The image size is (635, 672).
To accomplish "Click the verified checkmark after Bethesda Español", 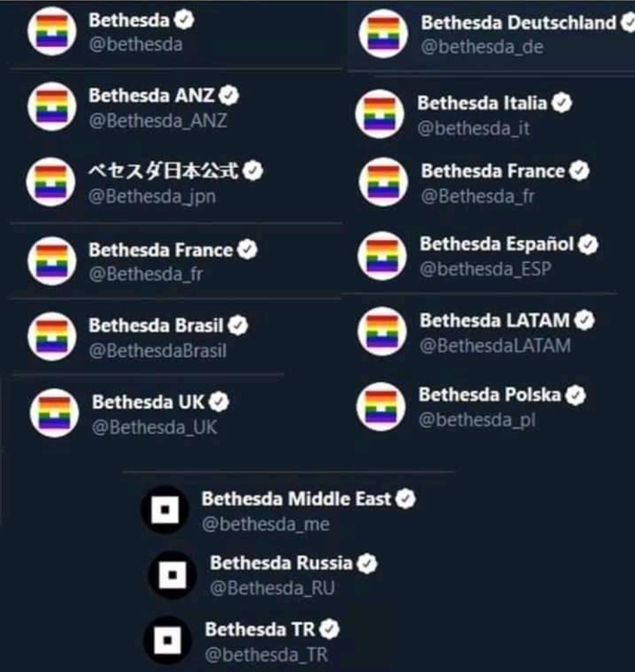I will tap(588, 245).
